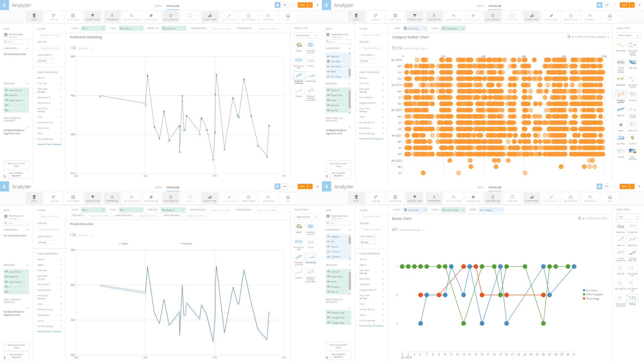Open Data science chart category dropdown, Predictive Modeling window
644x363 pixels.
[x=306, y=35]
